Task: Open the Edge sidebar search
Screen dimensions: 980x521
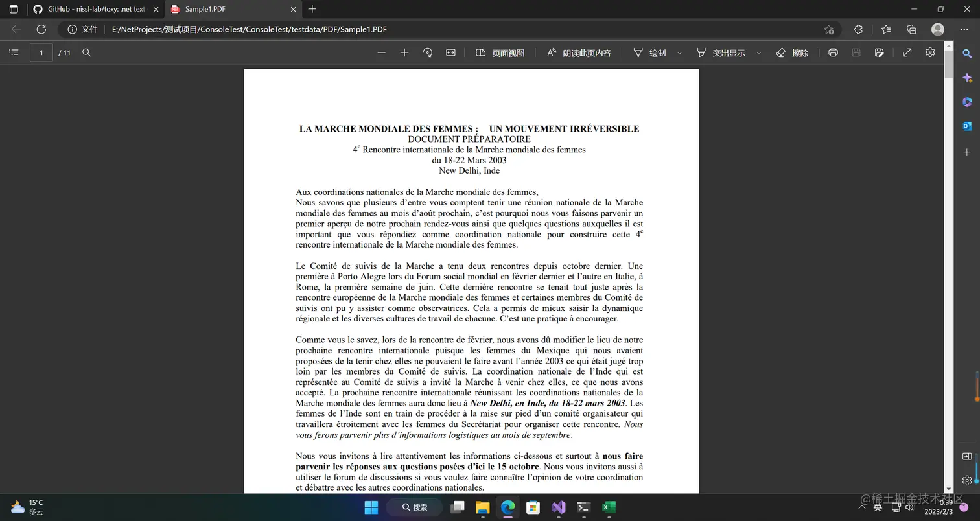Action: pos(967,54)
